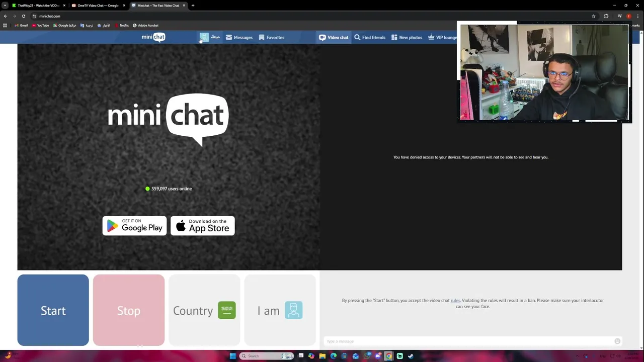644x362 pixels.
Task: Open the VIP lounge tab
Action: pos(442,37)
